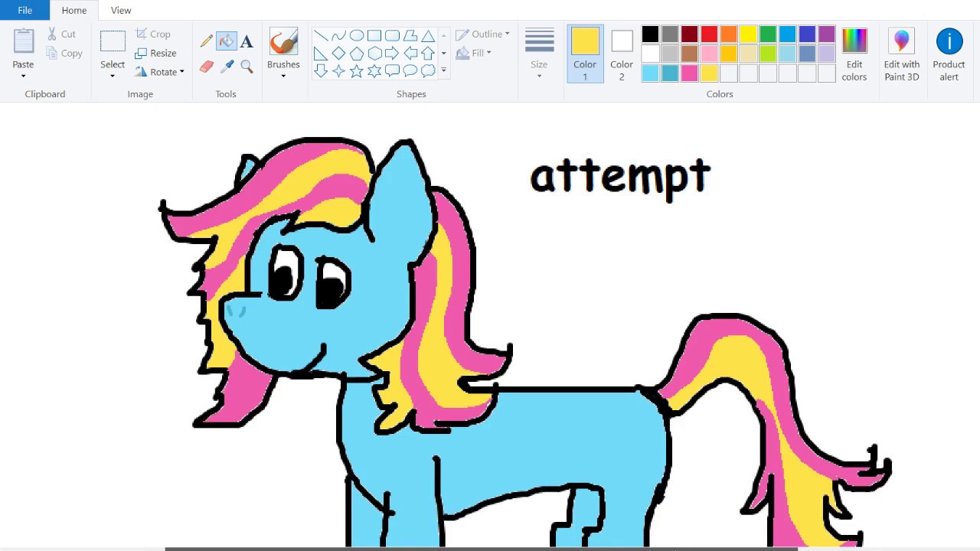
Task: Open the Product alert
Action: pyautogui.click(x=949, y=54)
